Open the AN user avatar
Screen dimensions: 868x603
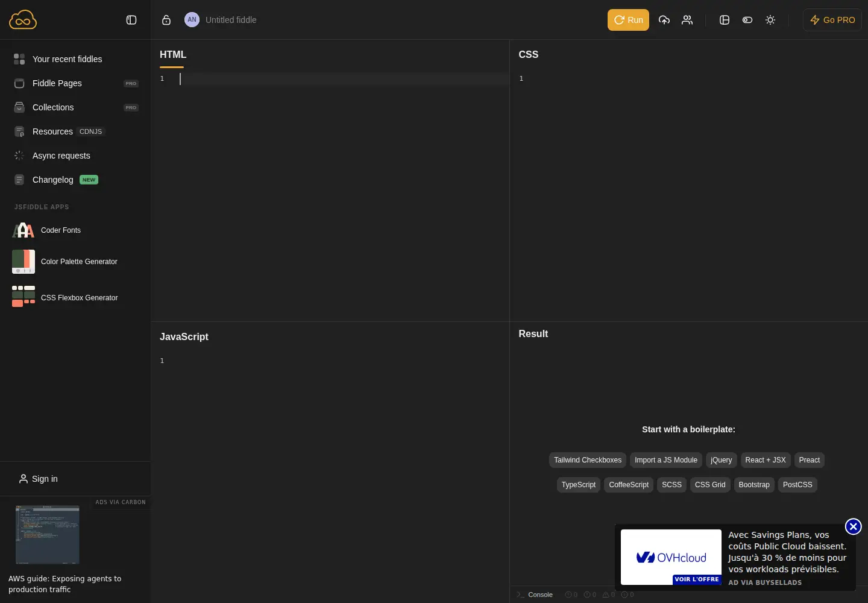[x=192, y=19]
